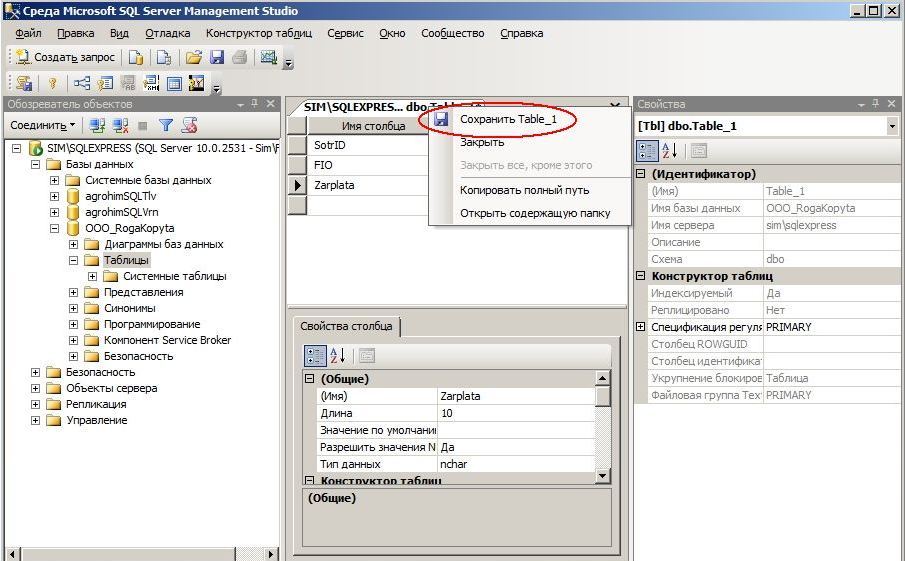
Task: Collapse the Базы данных folder
Action: click(35, 164)
